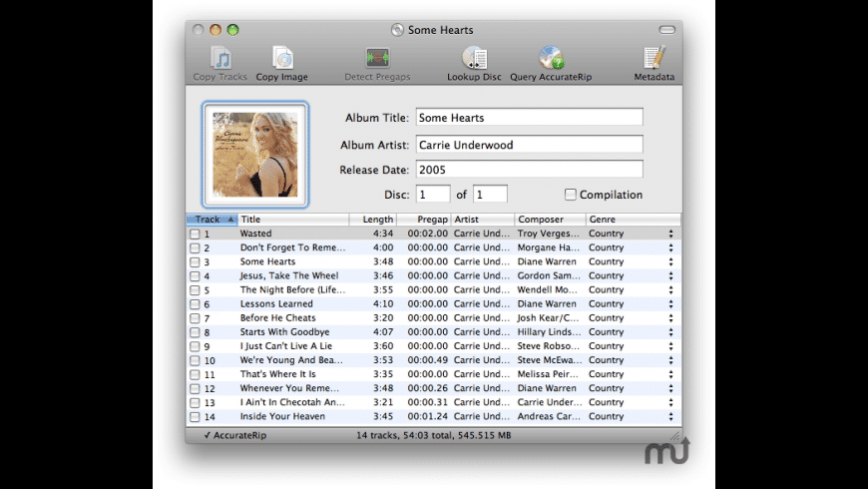
Task: Open genre dropdown for track 3 row
Action: point(670,261)
